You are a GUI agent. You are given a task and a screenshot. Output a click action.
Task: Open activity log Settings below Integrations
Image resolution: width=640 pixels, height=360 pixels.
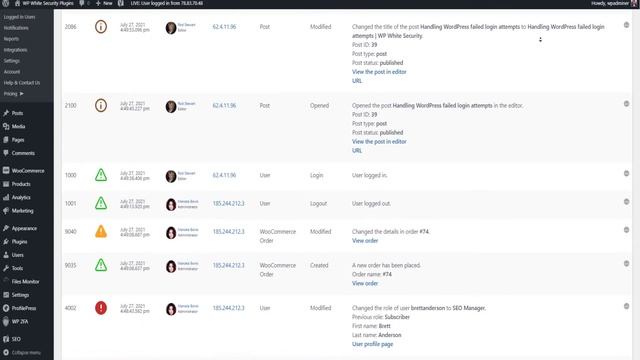pos(12,61)
